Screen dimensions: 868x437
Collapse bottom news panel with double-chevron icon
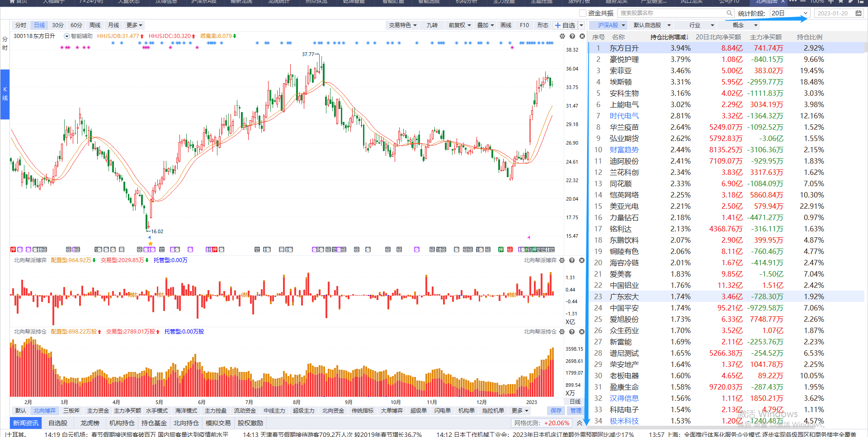coord(580,423)
